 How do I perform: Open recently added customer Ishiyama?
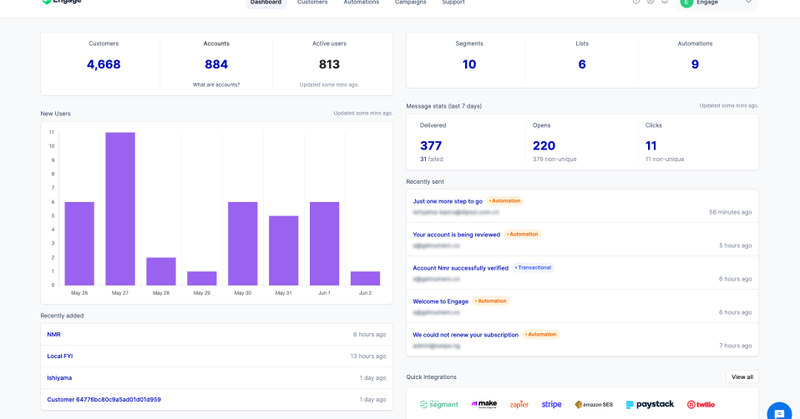coord(59,378)
